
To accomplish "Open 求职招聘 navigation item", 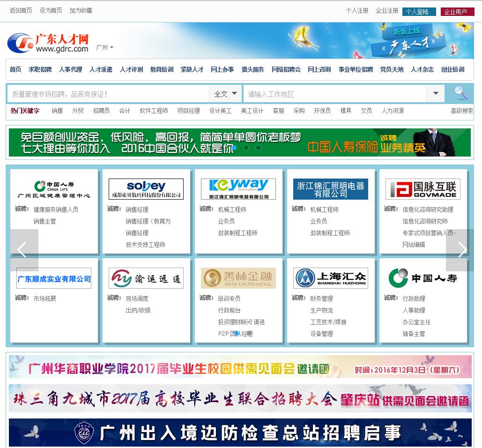I will (40, 69).
